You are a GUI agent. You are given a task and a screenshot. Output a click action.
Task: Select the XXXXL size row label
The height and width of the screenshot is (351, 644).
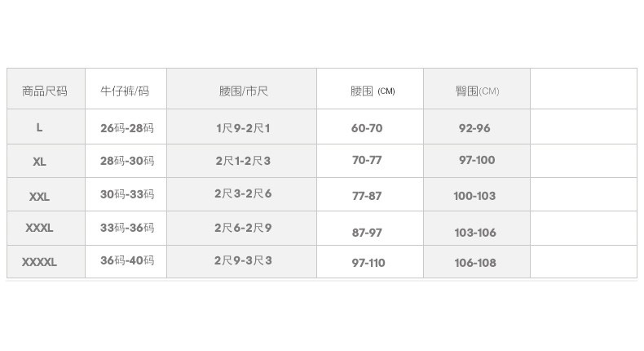(39, 262)
